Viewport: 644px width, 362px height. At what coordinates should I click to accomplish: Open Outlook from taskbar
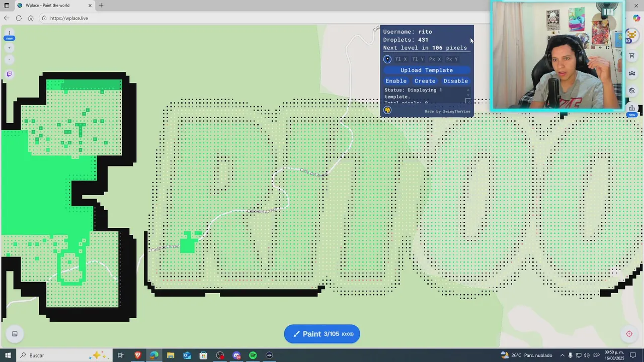point(187,355)
